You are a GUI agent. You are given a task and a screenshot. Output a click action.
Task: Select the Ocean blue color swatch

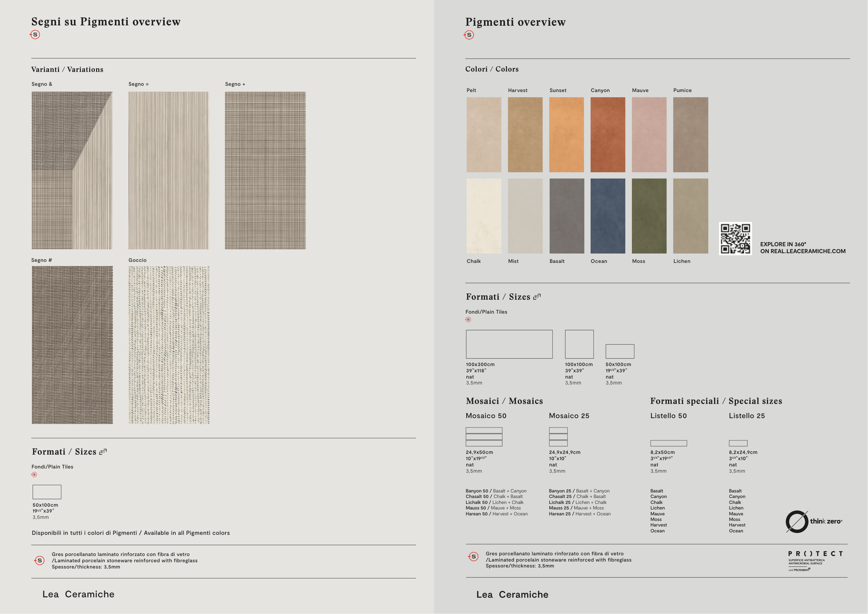click(x=608, y=216)
